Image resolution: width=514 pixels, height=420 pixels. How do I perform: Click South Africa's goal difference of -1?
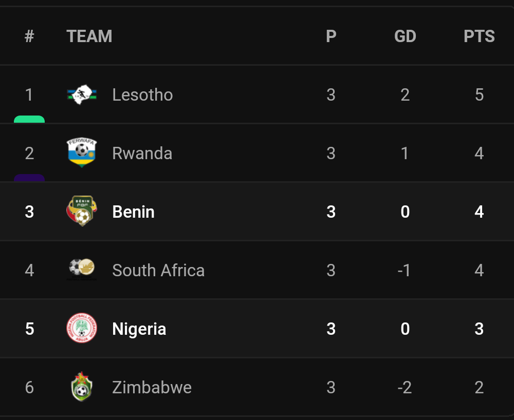click(x=405, y=270)
